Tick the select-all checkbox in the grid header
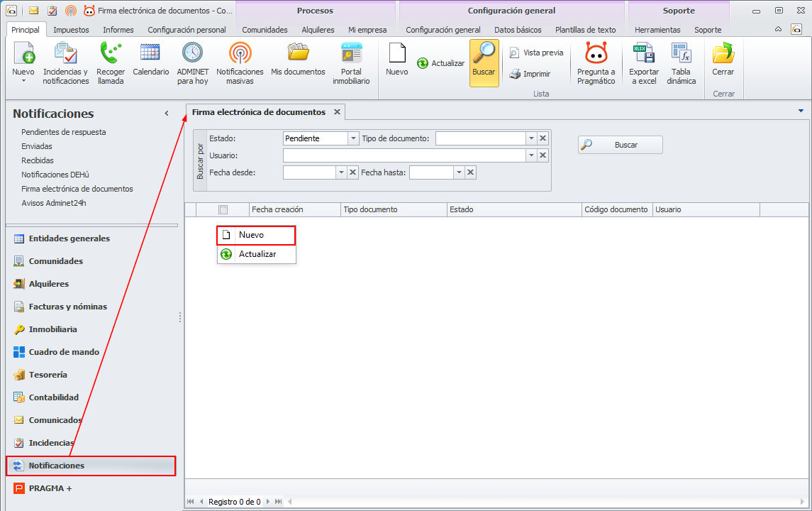This screenshot has height=511, width=812. [223, 209]
